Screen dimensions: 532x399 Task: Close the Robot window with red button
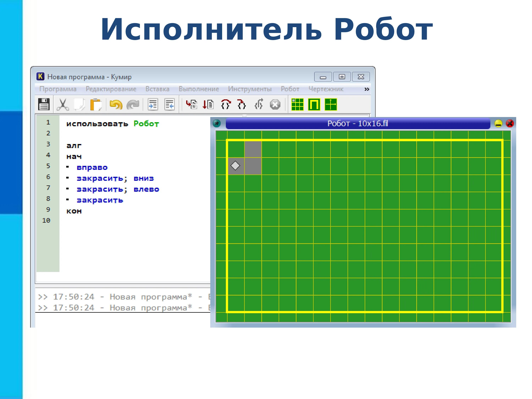tap(510, 123)
